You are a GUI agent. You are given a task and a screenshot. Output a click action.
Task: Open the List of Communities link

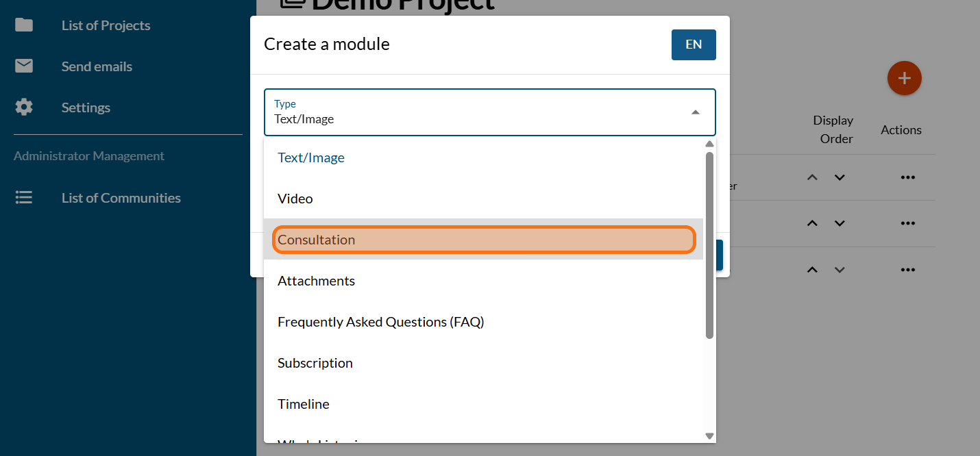[121, 198]
